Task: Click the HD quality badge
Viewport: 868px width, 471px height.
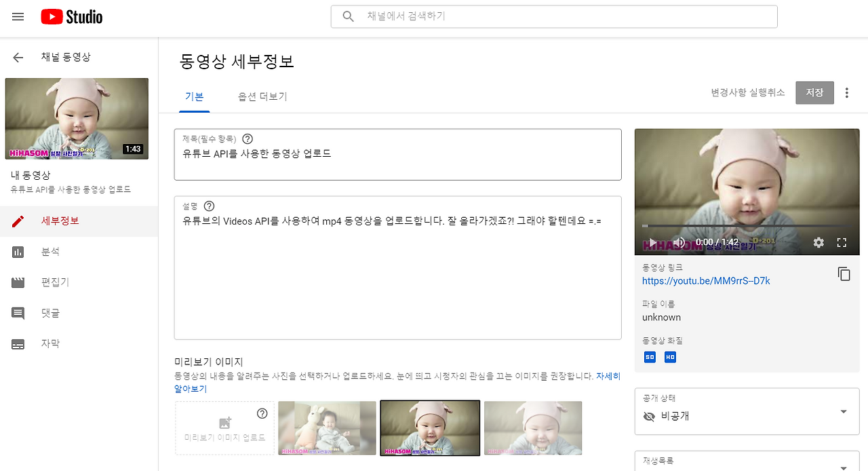Action: point(670,357)
